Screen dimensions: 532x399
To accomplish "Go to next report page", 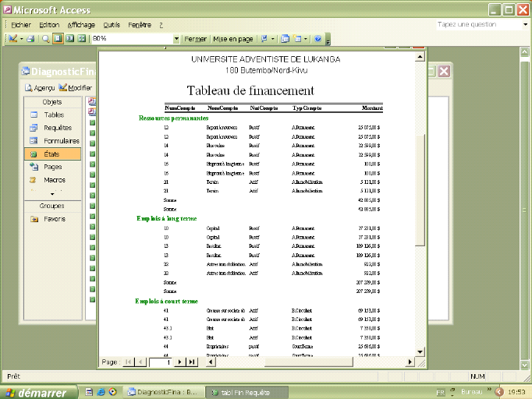I will 180,362.
